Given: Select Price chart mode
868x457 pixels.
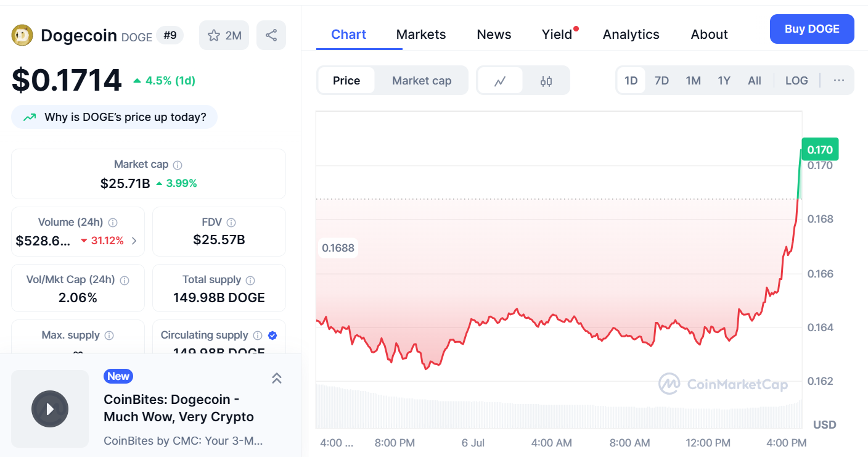Looking at the screenshot, I should click(346, 81).
